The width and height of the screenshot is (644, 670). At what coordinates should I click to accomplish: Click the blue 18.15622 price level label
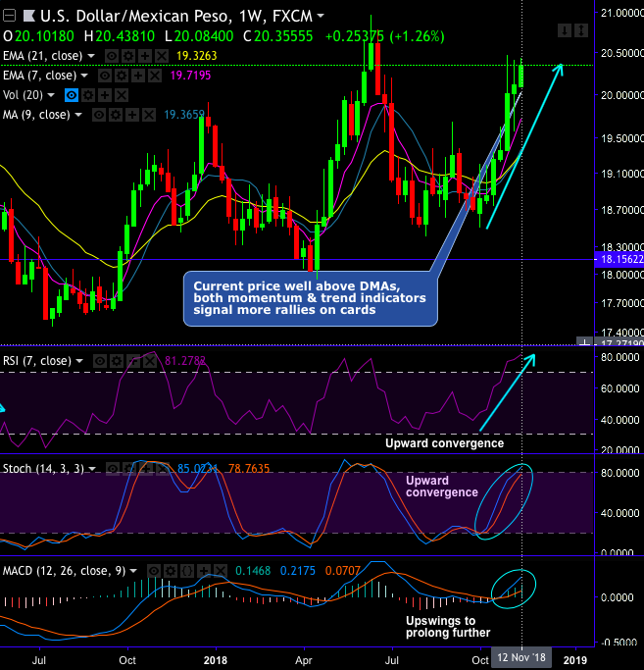619,261
